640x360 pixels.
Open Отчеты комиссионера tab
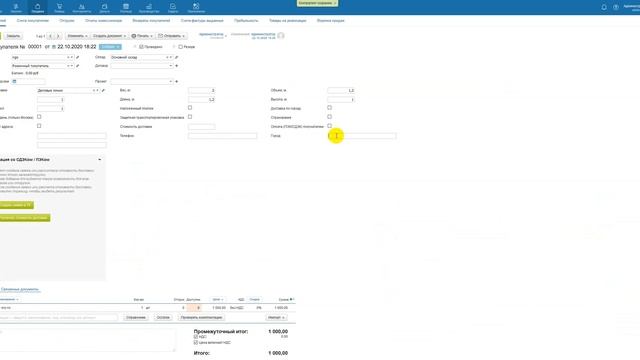click(x=104, y=20)
